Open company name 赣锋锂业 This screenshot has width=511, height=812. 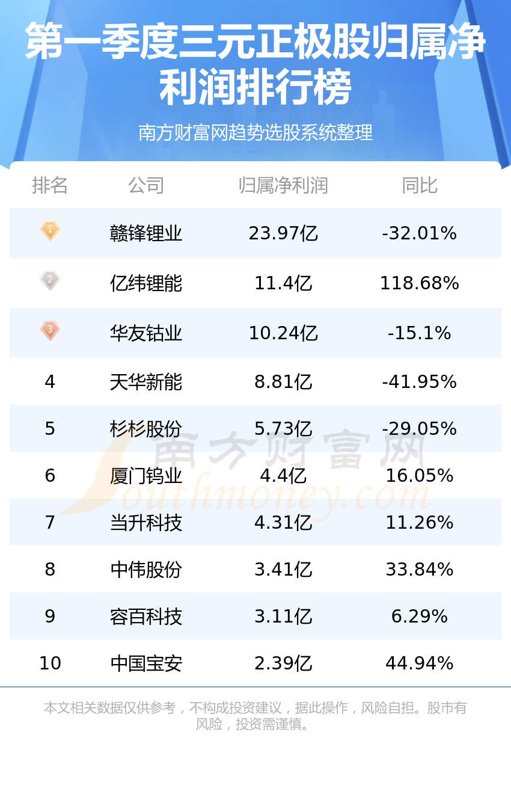[x=146, y=233]
